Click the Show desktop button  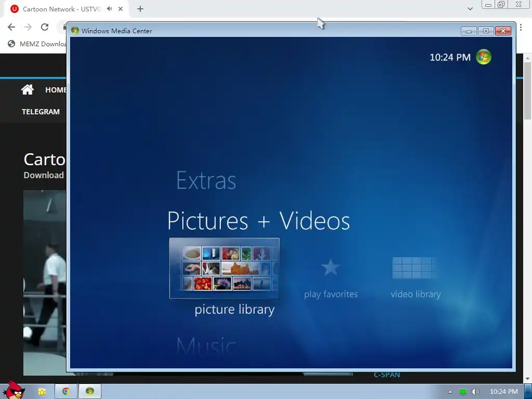[528, 392]
